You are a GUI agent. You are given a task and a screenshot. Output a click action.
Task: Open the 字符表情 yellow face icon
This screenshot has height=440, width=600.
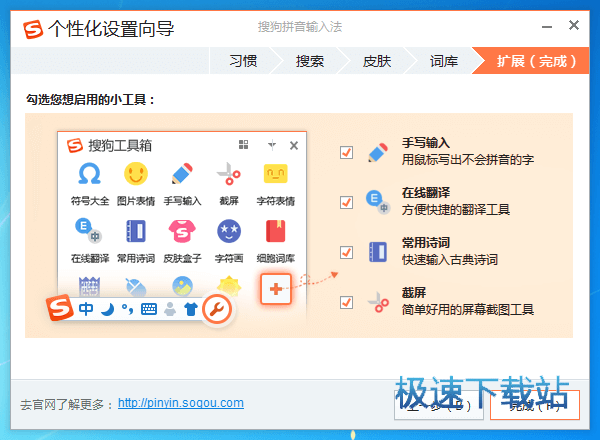276,174
